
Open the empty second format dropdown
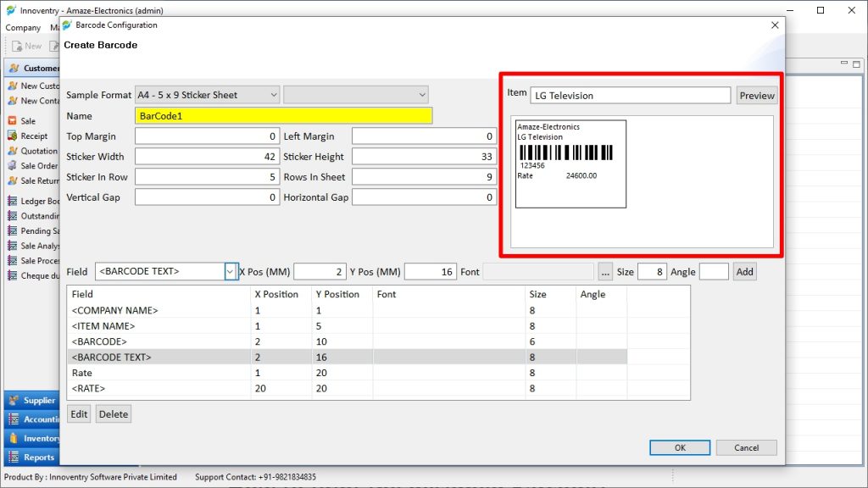[356, 95]
